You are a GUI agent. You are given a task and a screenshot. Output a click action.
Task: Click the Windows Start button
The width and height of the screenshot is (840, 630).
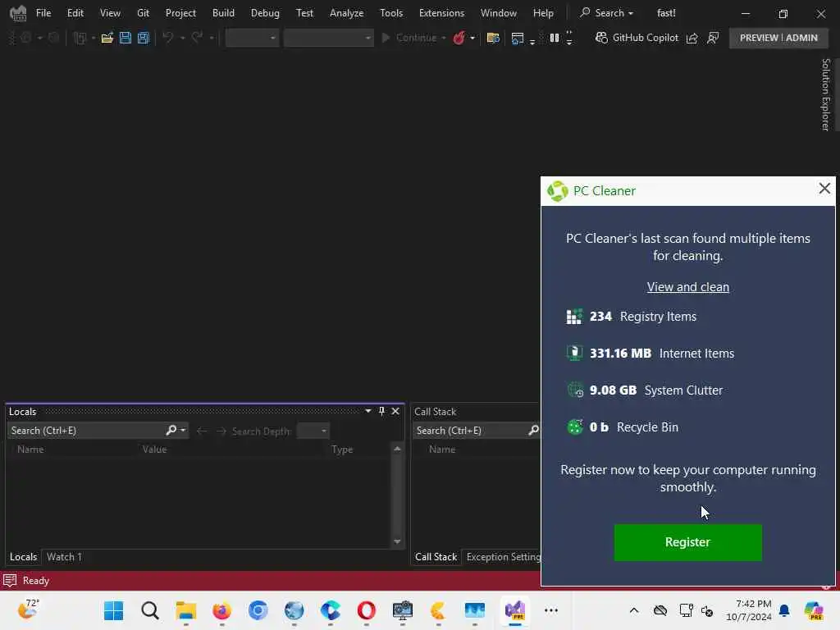[113, 610]
